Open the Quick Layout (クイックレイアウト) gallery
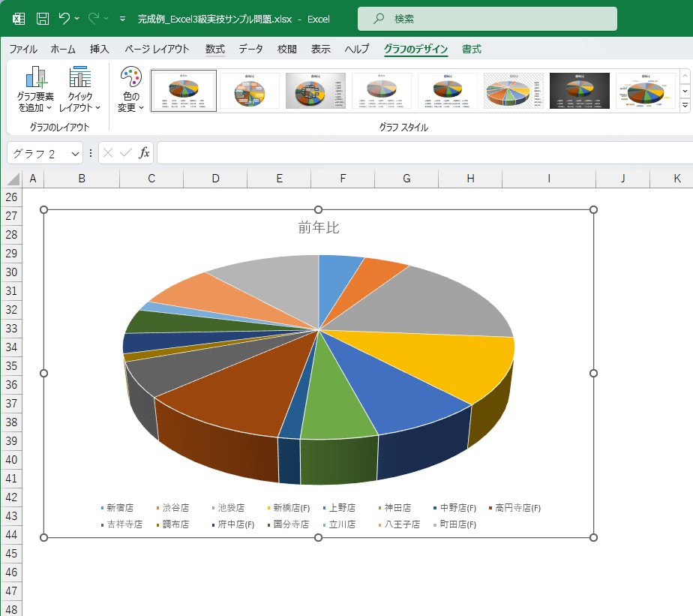Screen dimensions: 693x616 [79, 90]
